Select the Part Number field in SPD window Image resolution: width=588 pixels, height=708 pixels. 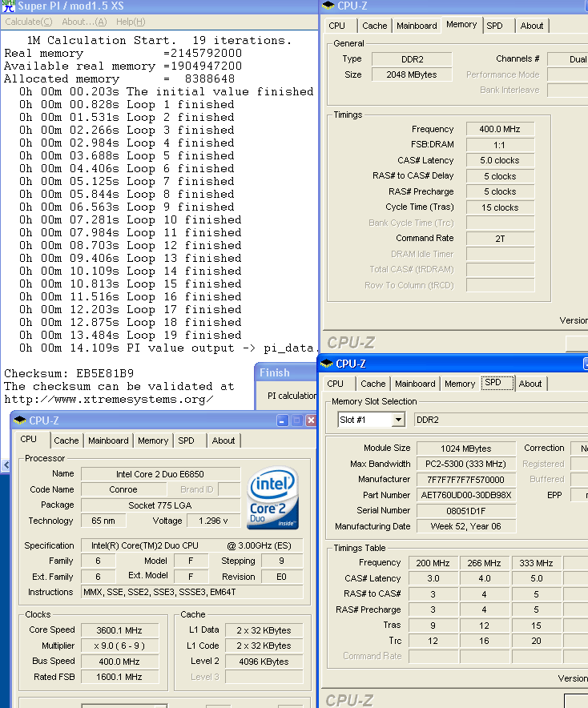[466, 495]
